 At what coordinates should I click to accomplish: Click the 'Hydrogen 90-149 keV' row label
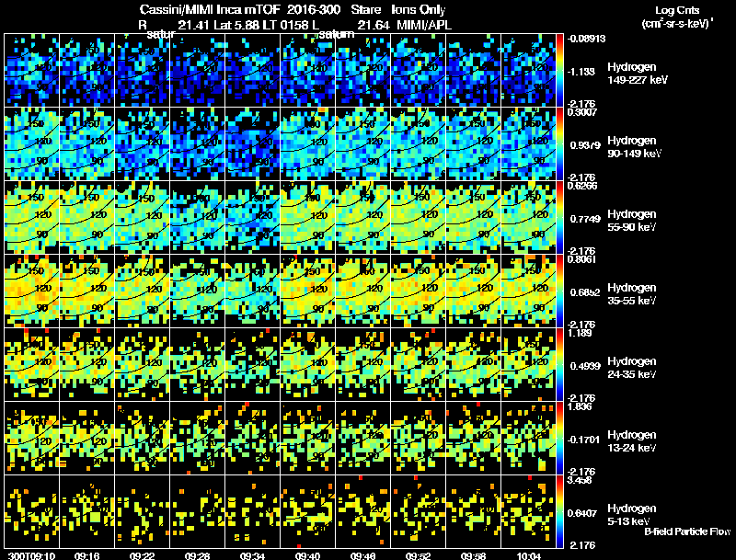click(634, 147)
